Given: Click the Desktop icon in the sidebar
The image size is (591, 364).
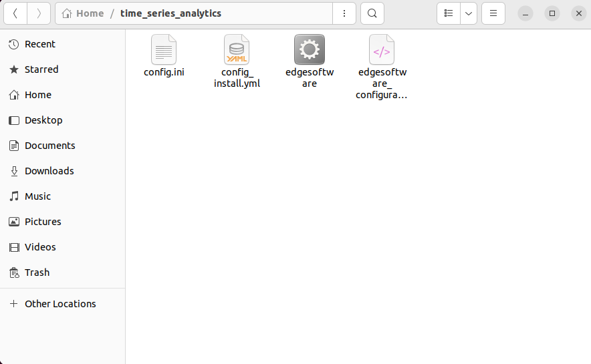Looking at the screenshot, I should click(x=14, y=120).
